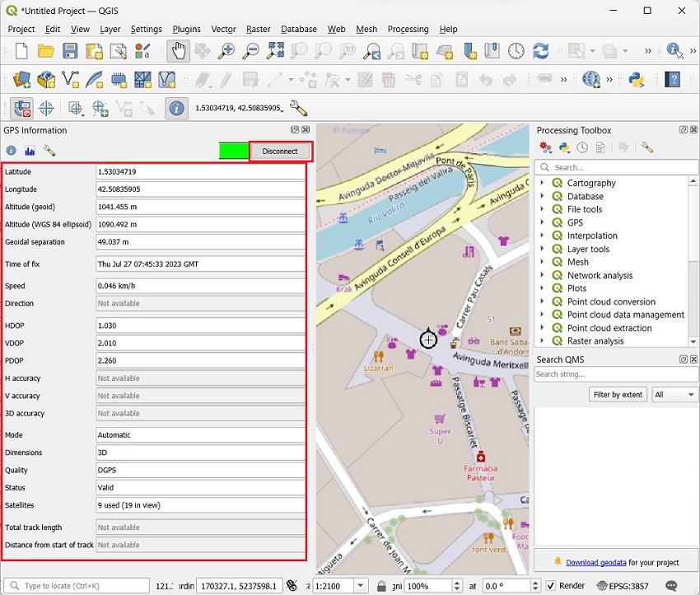Expand the Cartography toolbox group
The width and height of the screenshot is (700, 595).
[542, 183]
